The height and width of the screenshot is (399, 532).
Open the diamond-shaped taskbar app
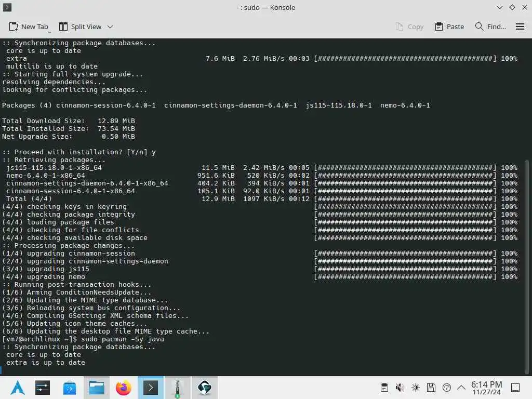pyautogui.click(x=204, y=388)
